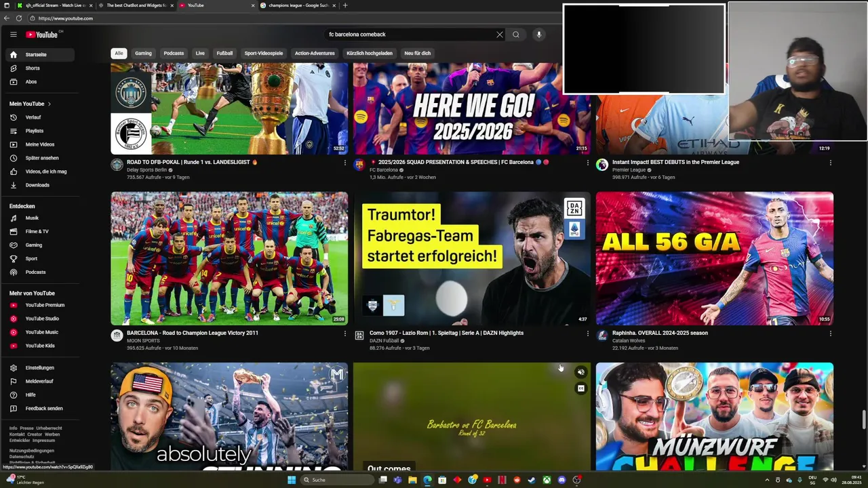Open the Catalan Wolves channel link
The width and height of the screenshot is (868, 488).
[x=629, y=341]
